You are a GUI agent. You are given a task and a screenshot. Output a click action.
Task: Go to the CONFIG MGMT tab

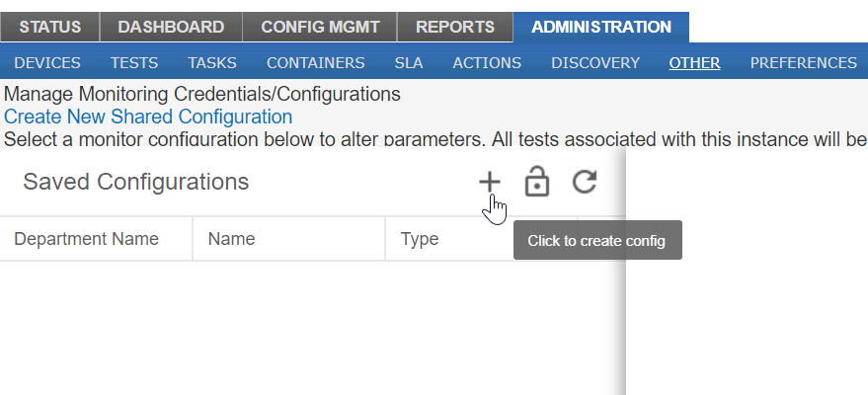320,27
